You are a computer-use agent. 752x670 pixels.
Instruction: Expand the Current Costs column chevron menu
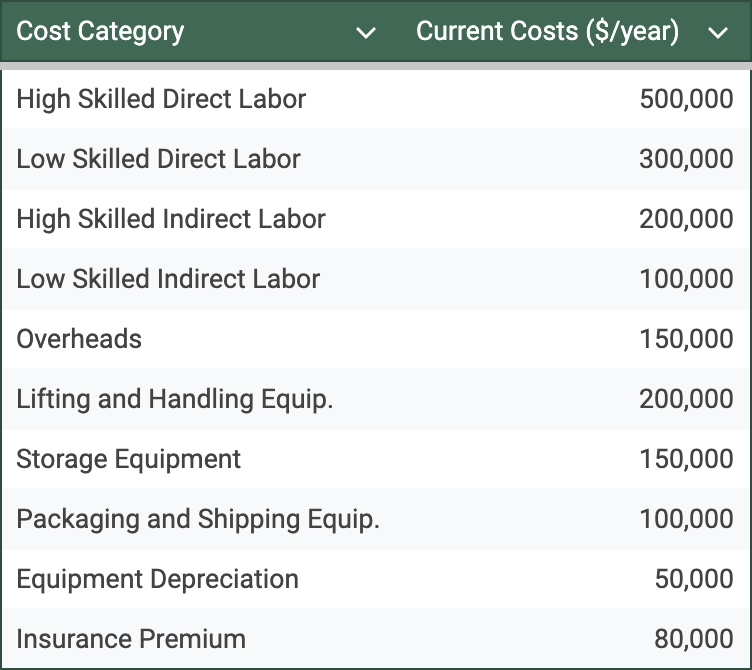coord(717,33)
